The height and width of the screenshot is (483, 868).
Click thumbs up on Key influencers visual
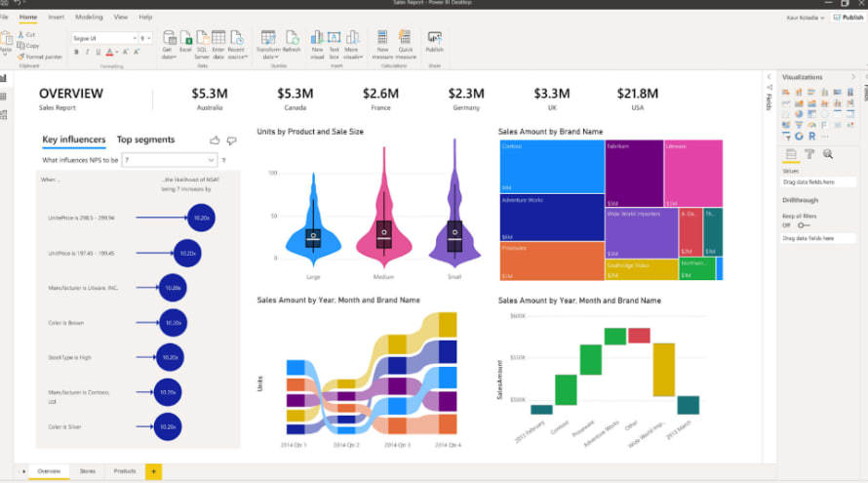coord(216,141)
